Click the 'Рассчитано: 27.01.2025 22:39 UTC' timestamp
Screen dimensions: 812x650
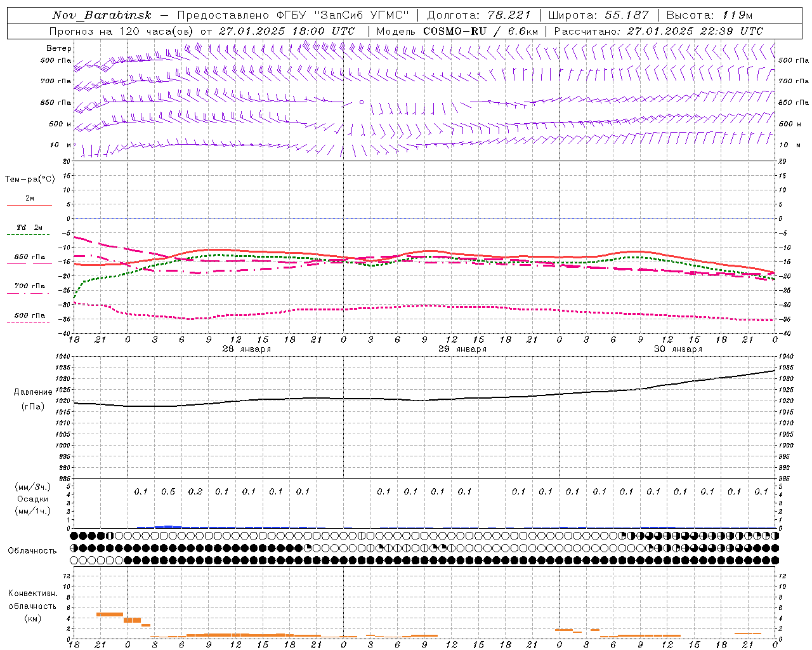pyautogui.click(x=659, y=31)
